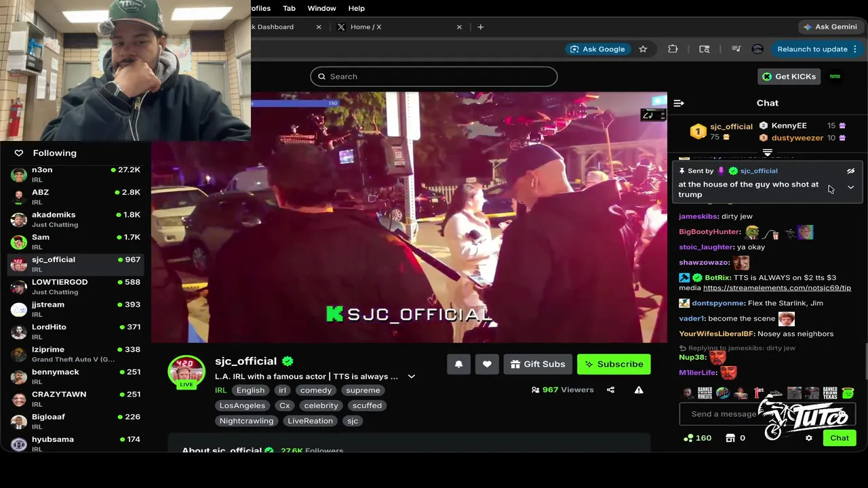Expand stream title with the chevron
868x488 pixels.
click(x=411, y=376)
